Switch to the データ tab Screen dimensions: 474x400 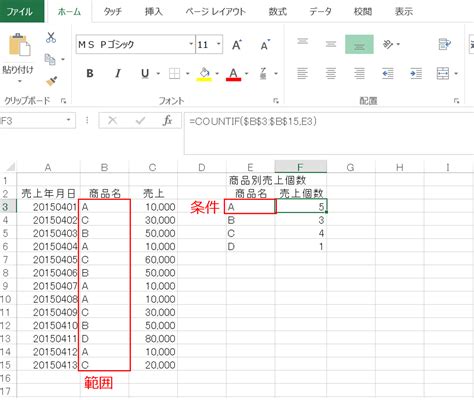click(320, 12)
